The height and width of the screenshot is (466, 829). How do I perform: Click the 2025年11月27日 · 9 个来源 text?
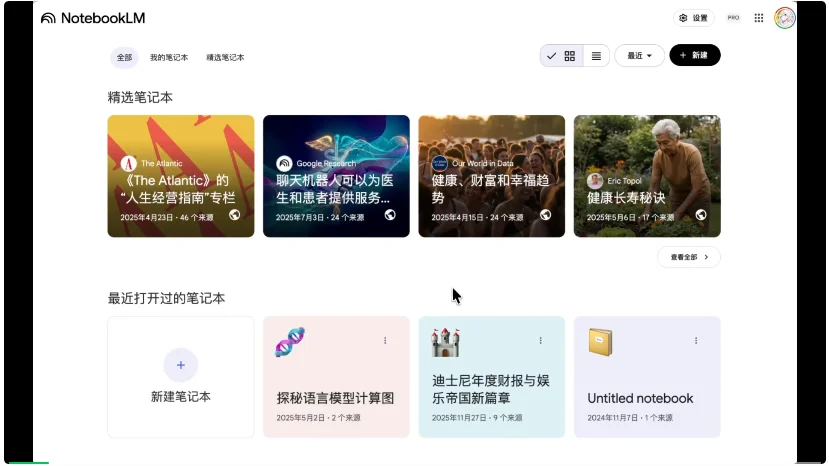point(477,418)
